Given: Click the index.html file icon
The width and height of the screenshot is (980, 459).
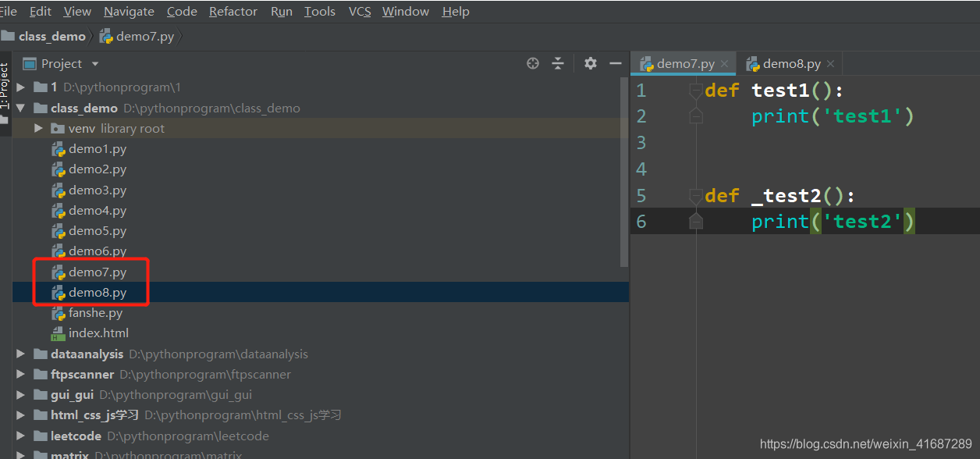Looking at the screenshot, I should click(x=58, y=333).
